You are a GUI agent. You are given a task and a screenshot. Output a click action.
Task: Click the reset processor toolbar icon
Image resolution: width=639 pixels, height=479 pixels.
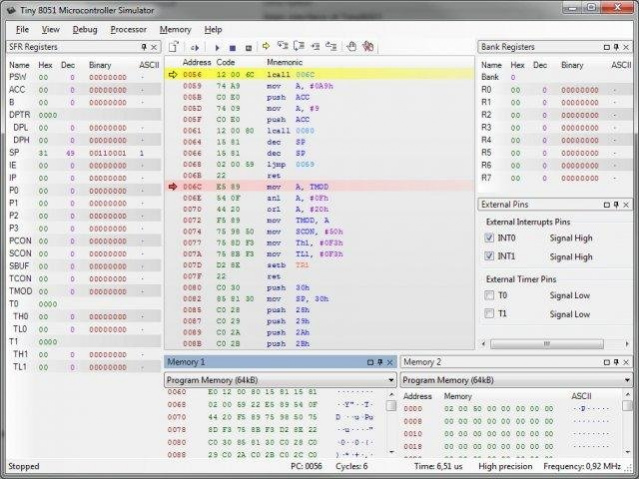(194, 48)
